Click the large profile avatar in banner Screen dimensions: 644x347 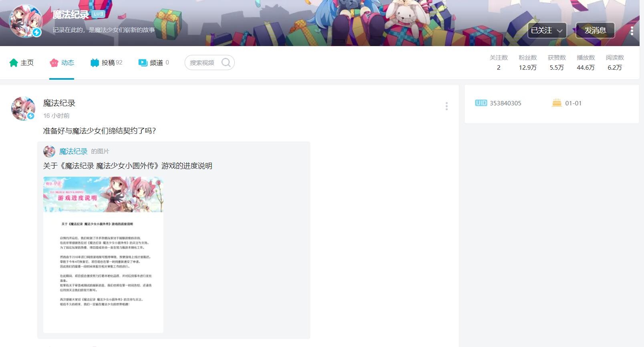point(26,22)
